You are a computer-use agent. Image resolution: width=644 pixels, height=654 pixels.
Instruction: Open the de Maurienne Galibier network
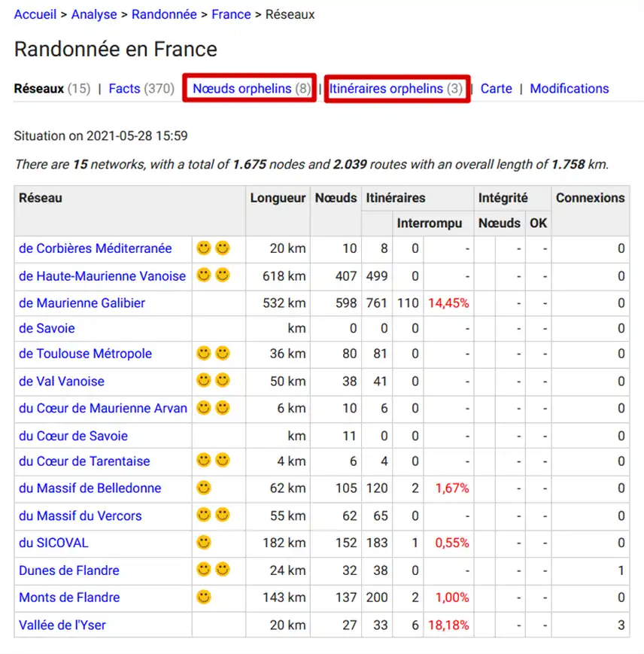pyautogui.click(x=82, y=303)
